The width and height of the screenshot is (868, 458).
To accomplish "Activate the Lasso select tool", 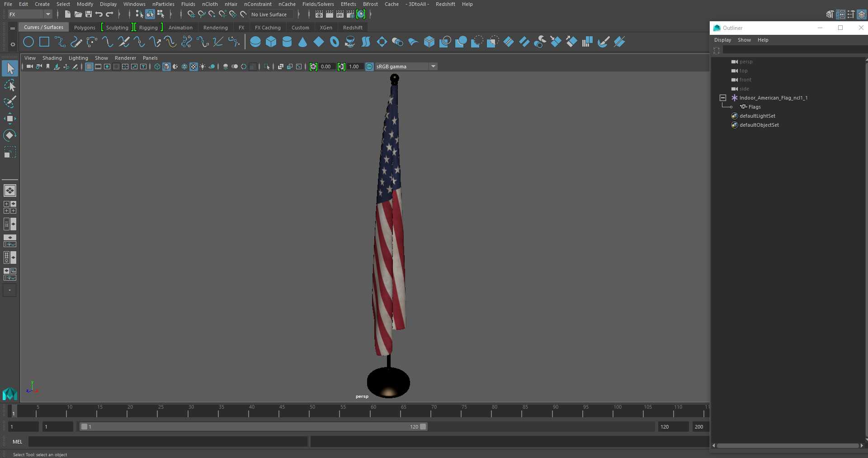I will point(10,86).
